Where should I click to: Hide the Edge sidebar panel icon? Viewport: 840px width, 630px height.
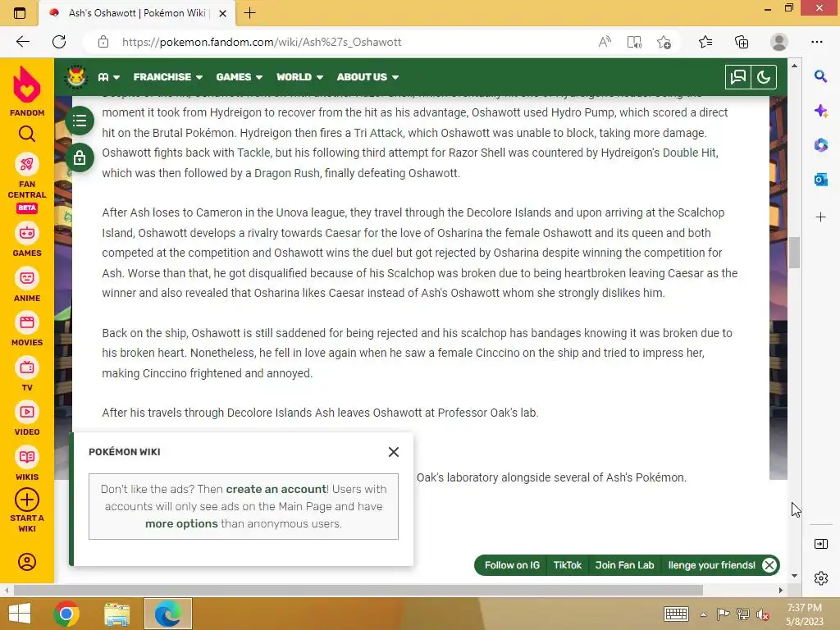pyautogui.click(x=820, y=545)
